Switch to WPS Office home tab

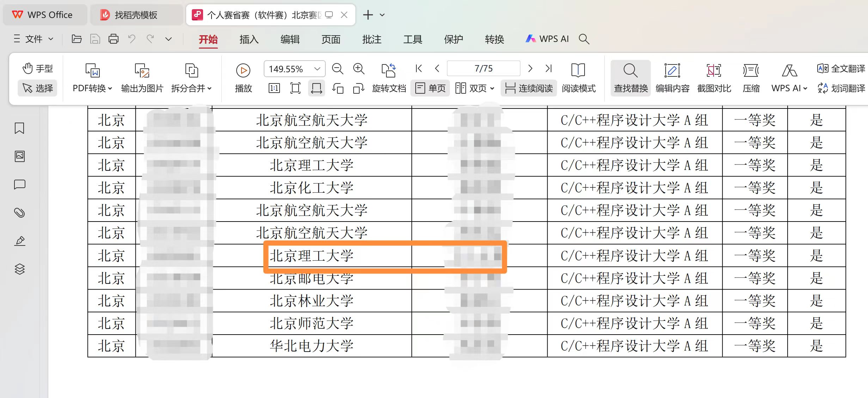click(x=45, y=15)
